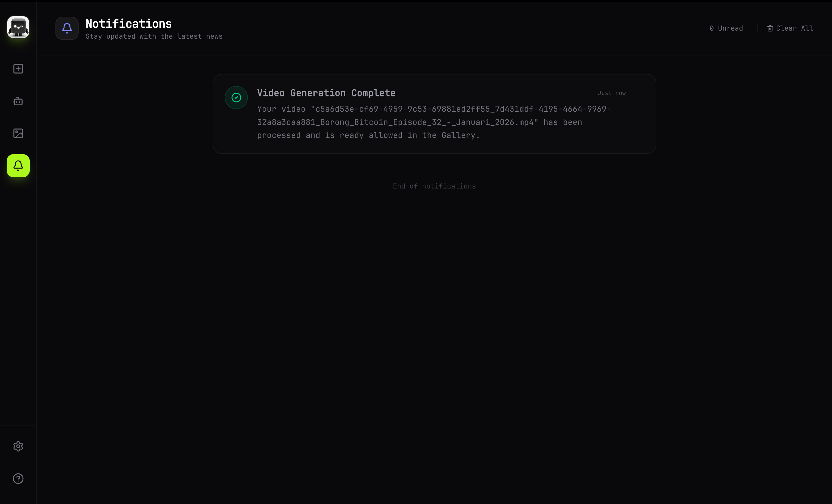Image resolution: width=832 pixels, height=504 pixels.
Task: Click the Just now timestamp
Action: (612, 93)
